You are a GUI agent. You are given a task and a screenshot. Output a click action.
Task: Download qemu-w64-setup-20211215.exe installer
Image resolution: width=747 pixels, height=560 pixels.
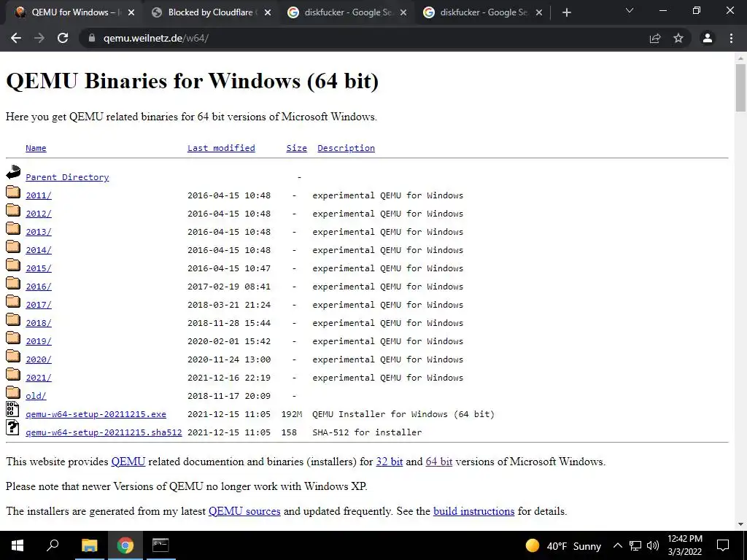click(96, 414)
